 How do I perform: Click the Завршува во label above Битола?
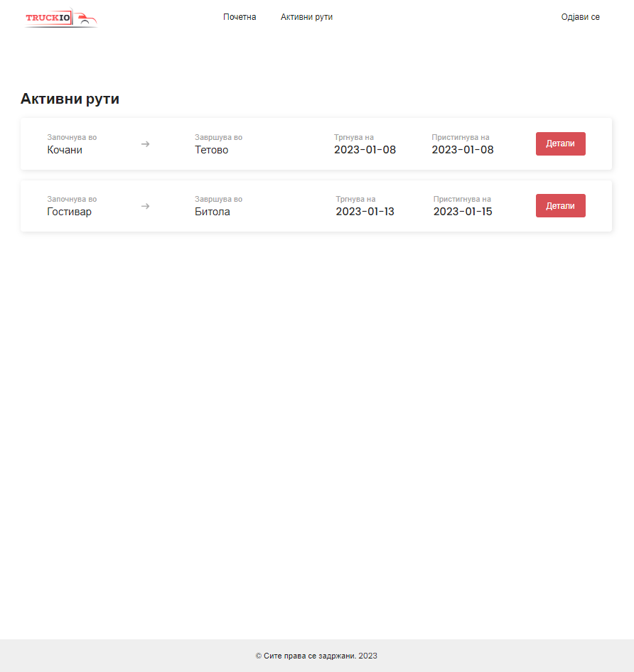[x=218, y=199]
